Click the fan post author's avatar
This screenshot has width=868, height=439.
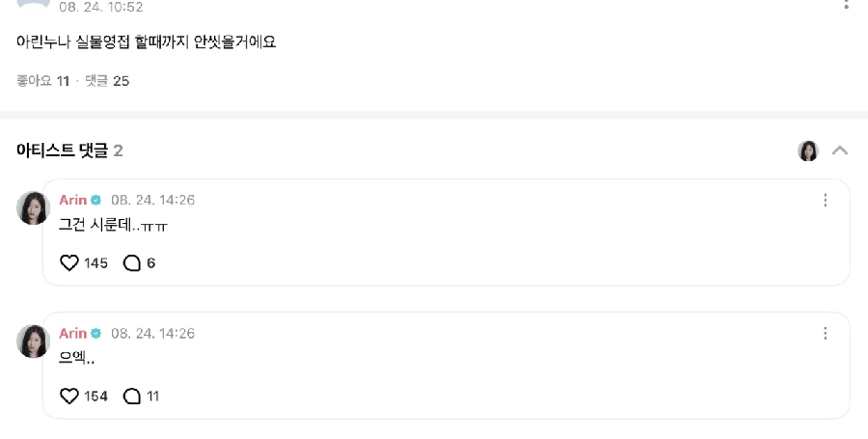tap(34, 5)
